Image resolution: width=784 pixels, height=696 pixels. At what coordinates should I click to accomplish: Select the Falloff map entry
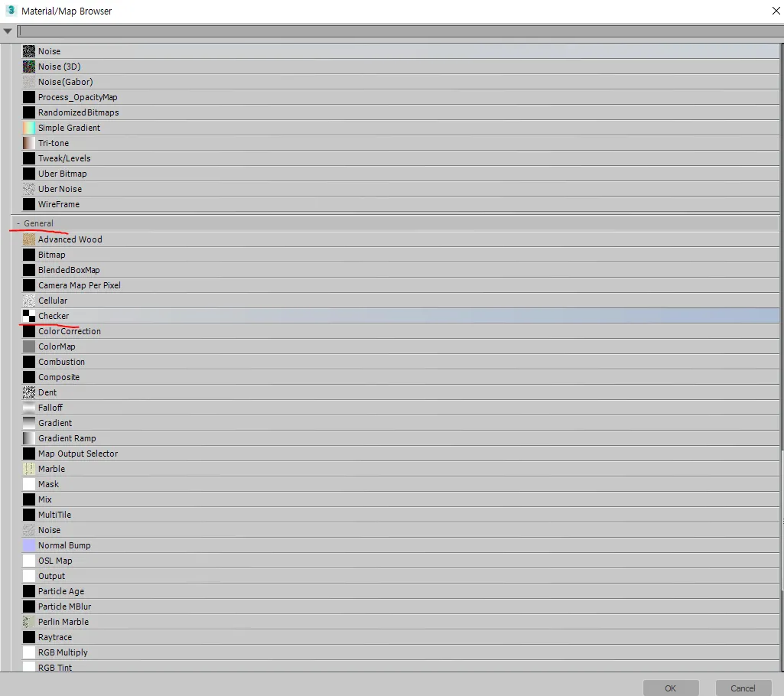coord(50,408)
